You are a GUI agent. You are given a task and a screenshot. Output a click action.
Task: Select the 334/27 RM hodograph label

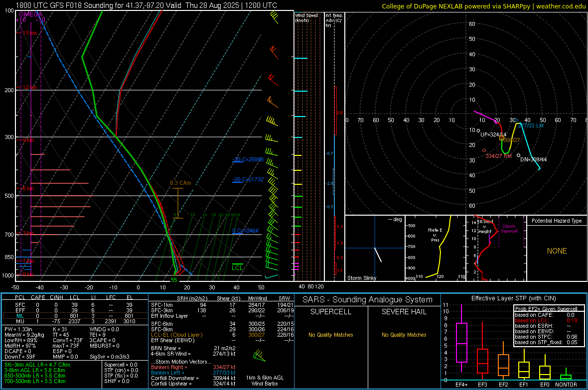click(x=498, y=156)
